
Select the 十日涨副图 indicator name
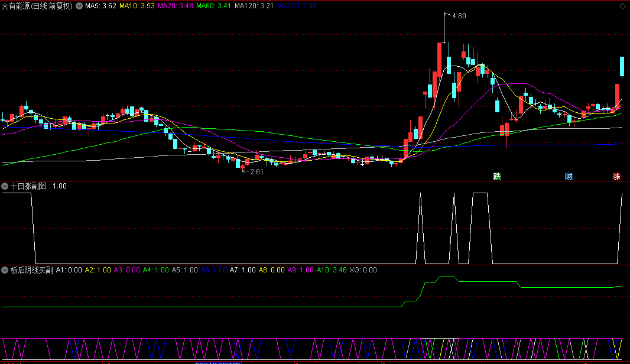tap(28, 186)
